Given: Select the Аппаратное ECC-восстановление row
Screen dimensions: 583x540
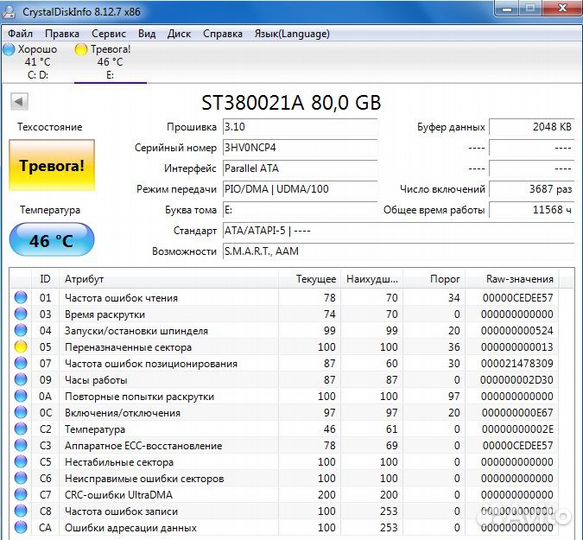Looking at the screenshot, I should tap(284, 446).
